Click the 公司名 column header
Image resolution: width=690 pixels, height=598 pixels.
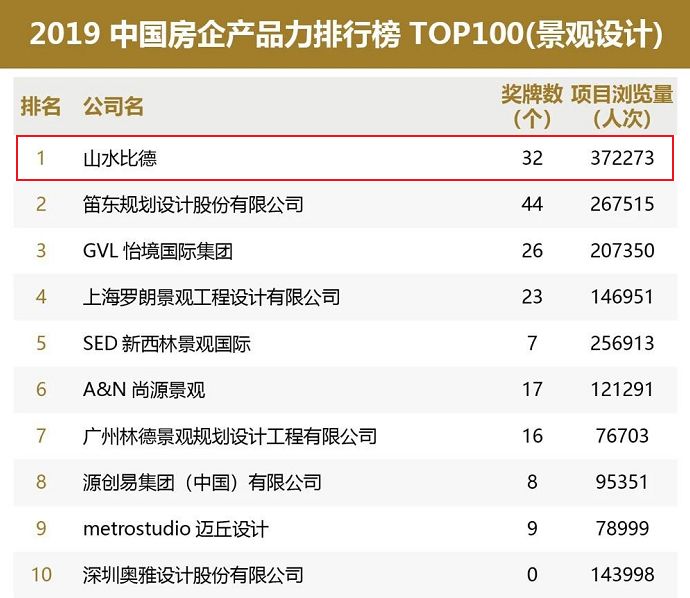(114, 106)
